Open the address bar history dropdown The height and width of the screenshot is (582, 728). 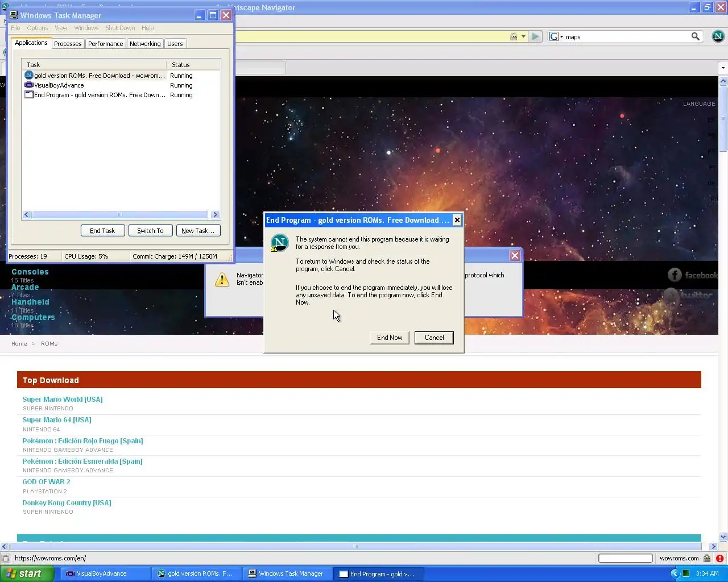coord(523,37)
